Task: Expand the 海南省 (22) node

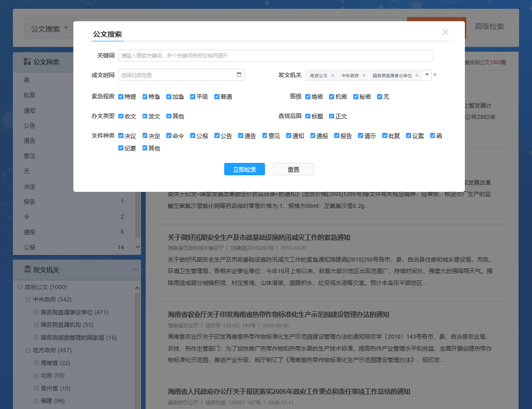Action: click(36, 363)
